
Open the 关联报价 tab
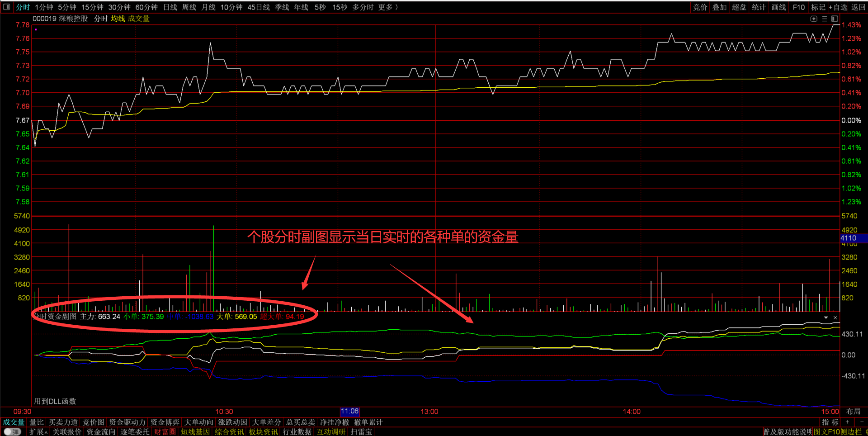tap(67, 431)
